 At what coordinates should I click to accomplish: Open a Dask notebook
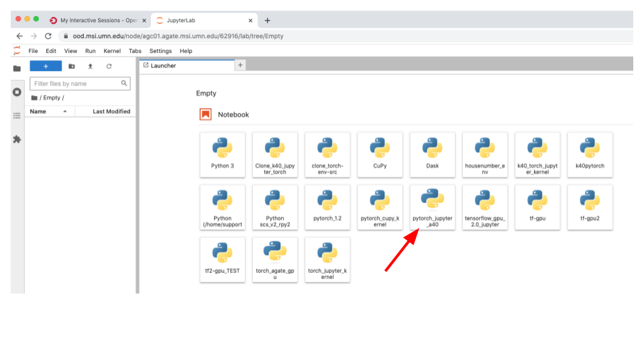coord(433,155)
